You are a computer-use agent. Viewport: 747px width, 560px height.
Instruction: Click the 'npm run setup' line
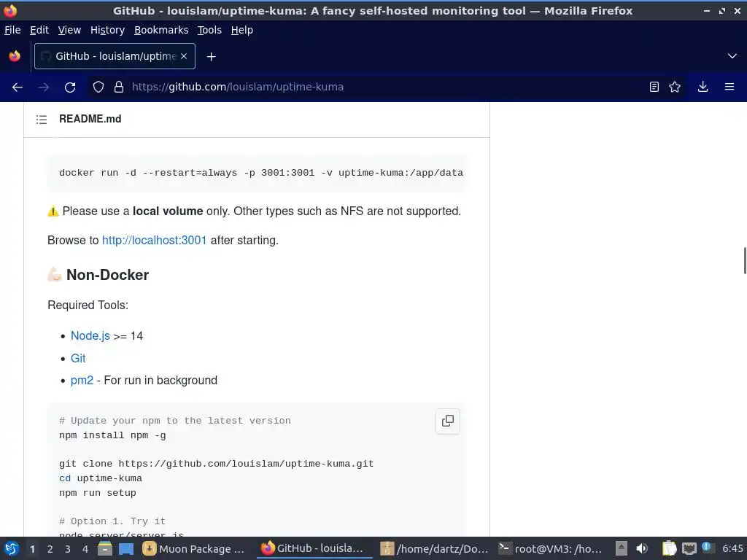(x=98, y=493)
